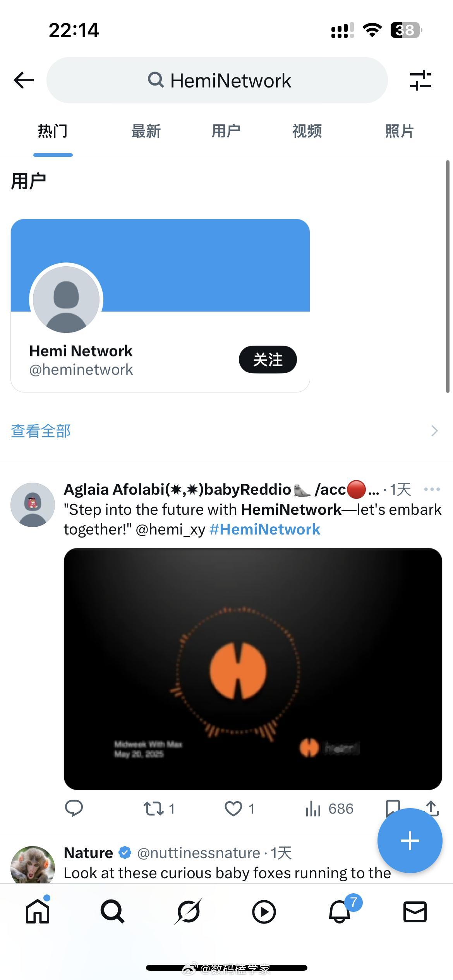The height and width of the screenshot is (980, 453).
Task: Open 查看全部 link
Action: tap(41, 431)
